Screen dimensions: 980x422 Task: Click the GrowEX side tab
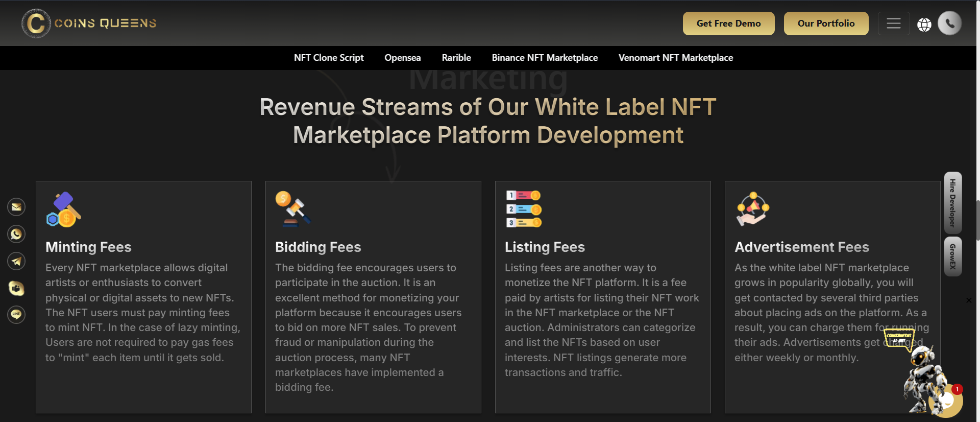point(953,256)
